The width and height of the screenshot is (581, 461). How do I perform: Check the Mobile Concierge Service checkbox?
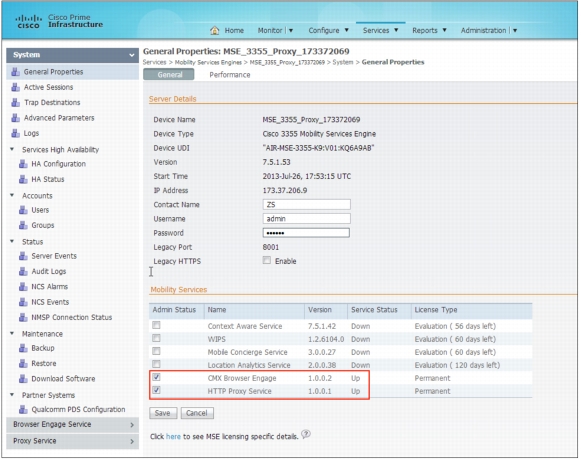pos(156,351)
